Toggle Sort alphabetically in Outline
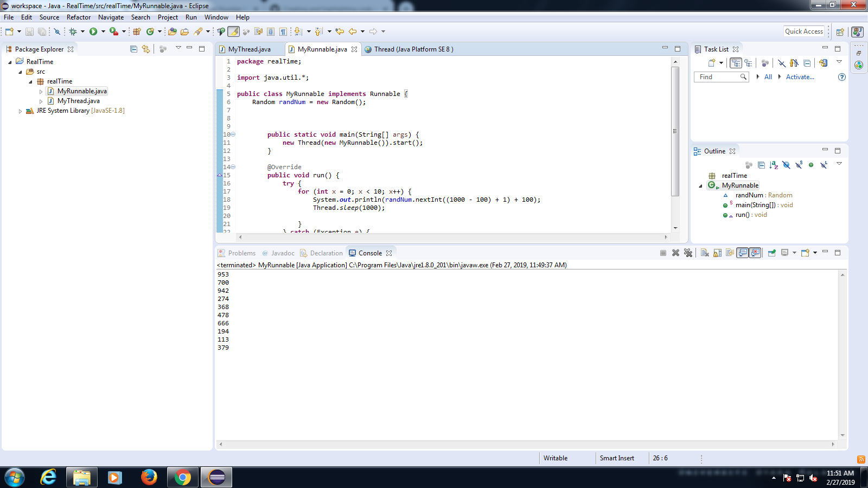 (774, 165)
